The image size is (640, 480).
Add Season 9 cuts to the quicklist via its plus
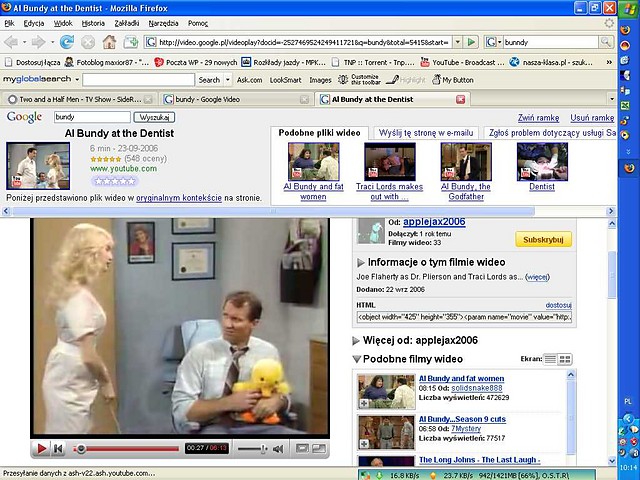click(x=363, y=444)
